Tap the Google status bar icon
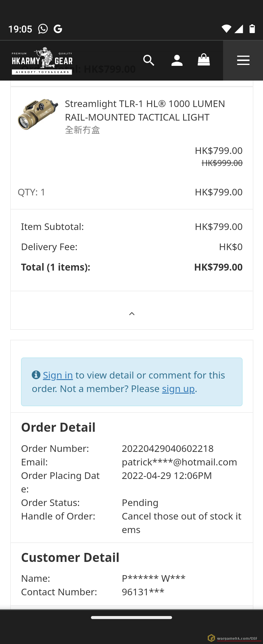This screenshot has height=644, width=263. (58, 29)
